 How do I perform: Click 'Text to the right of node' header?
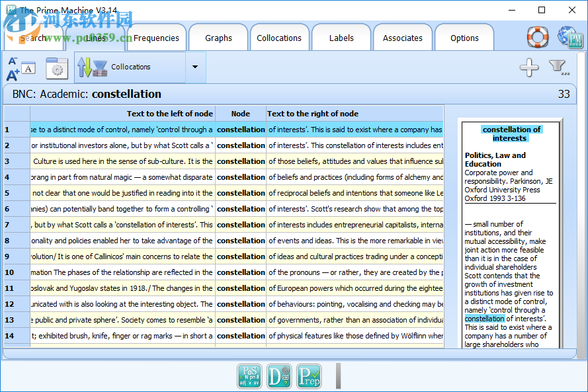click(x=354, y=114)
